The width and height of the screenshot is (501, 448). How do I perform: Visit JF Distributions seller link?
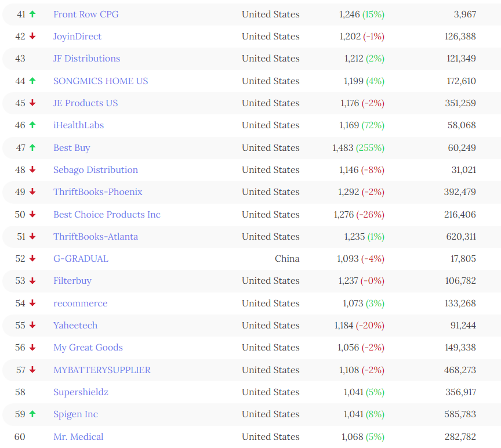pyautogui.click(x=86, y=59)
